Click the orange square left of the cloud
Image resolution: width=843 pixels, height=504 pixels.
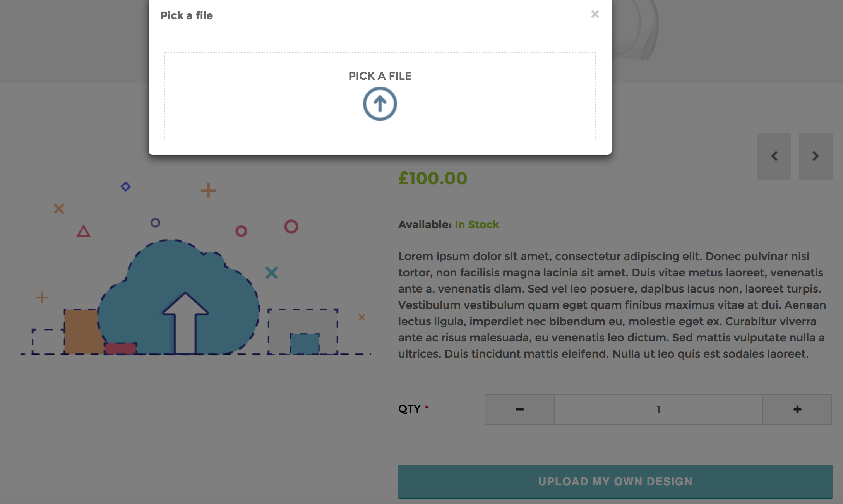81,331
